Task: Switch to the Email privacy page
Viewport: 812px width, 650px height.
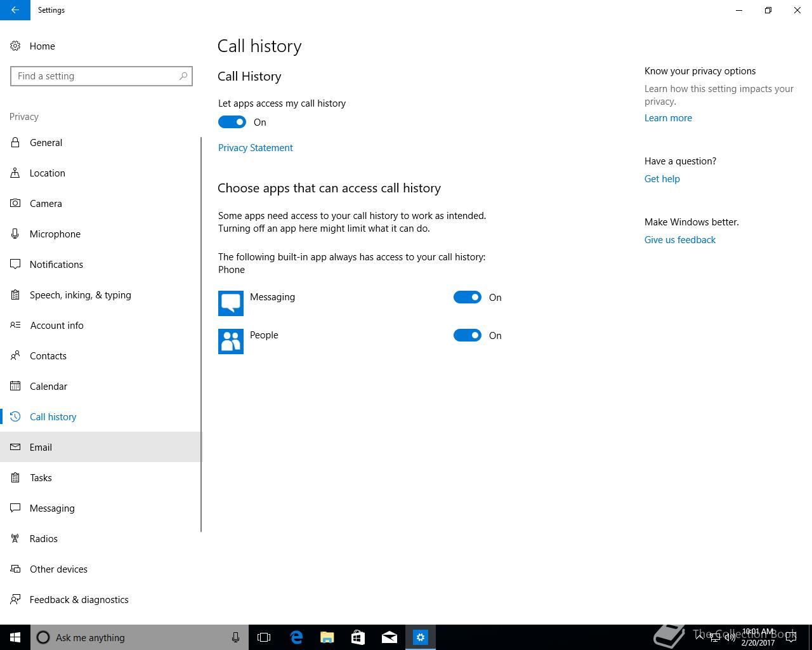Action: (100, 447)
